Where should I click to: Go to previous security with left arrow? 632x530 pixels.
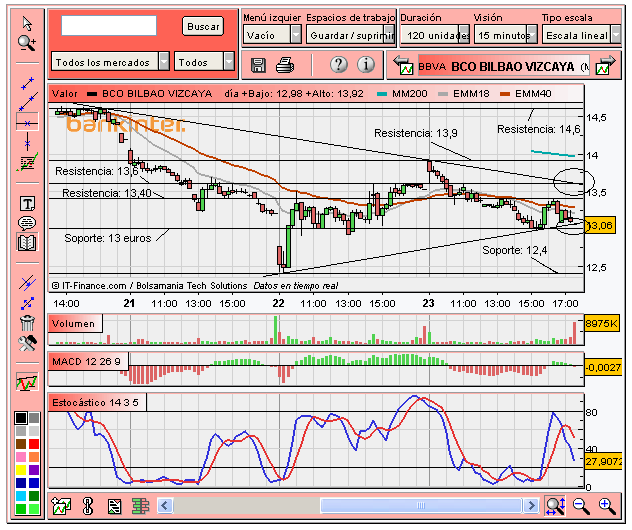coord(403,65)
